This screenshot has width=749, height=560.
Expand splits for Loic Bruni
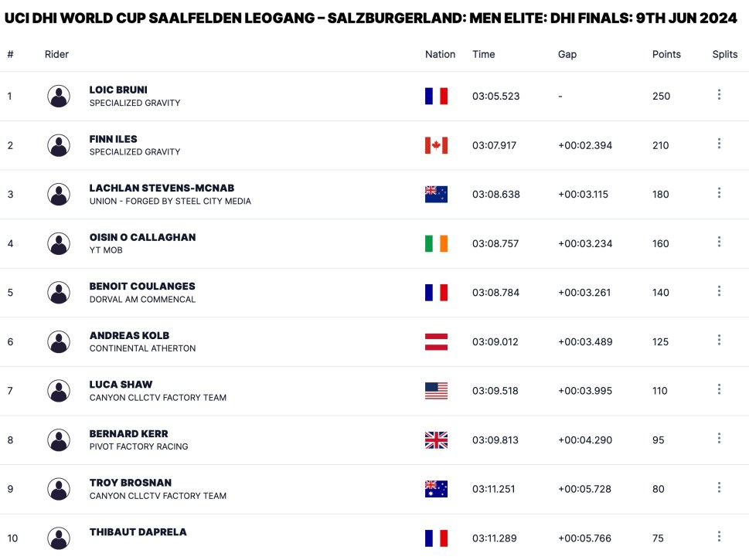[x=719, y=95]
